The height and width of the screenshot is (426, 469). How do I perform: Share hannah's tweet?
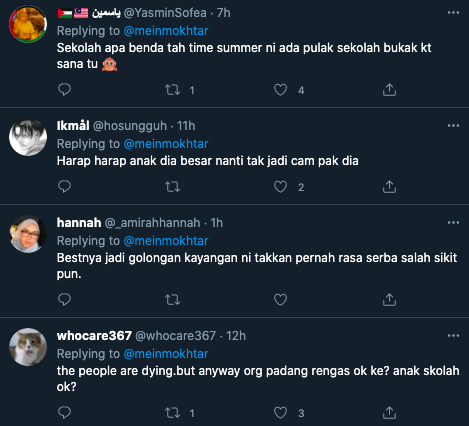[x=389, y=299]
